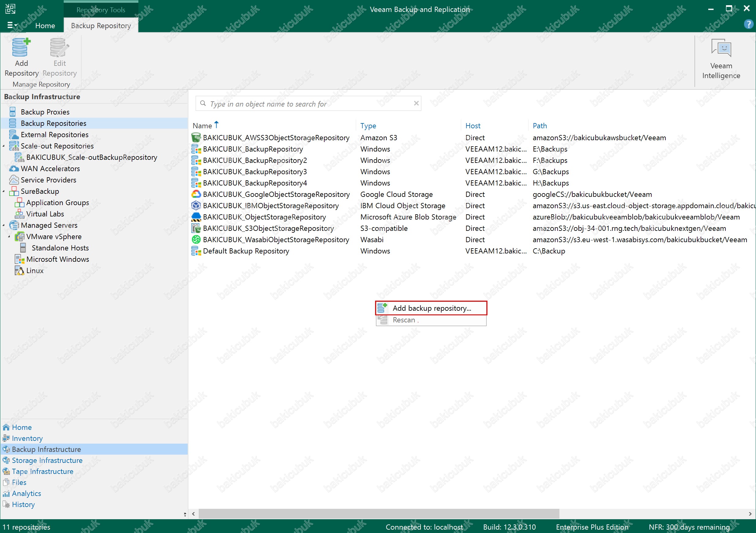This screenshot has height=533, width=756.
Task: Click the Service Providers icon
Action: [13, 180]
